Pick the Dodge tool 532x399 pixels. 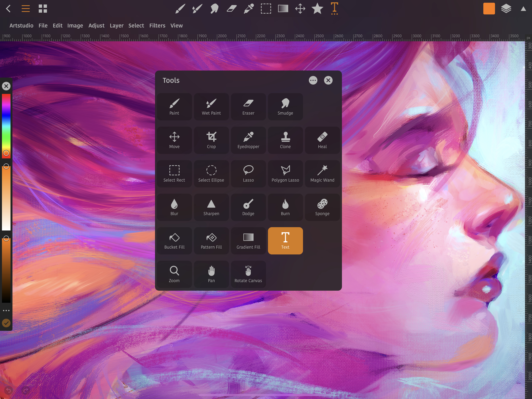tap(248, 207)
